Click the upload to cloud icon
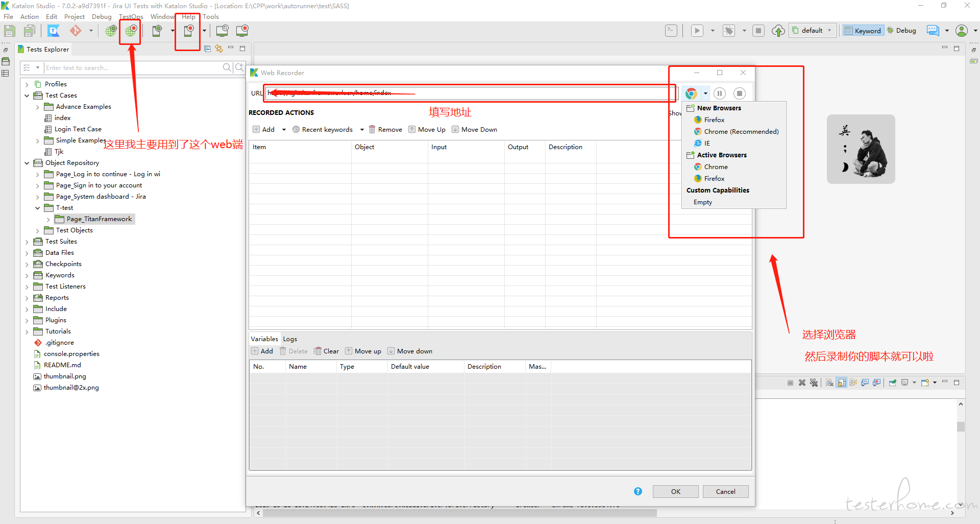This screenshot has height=524, width=980. (x=778, y=31)
